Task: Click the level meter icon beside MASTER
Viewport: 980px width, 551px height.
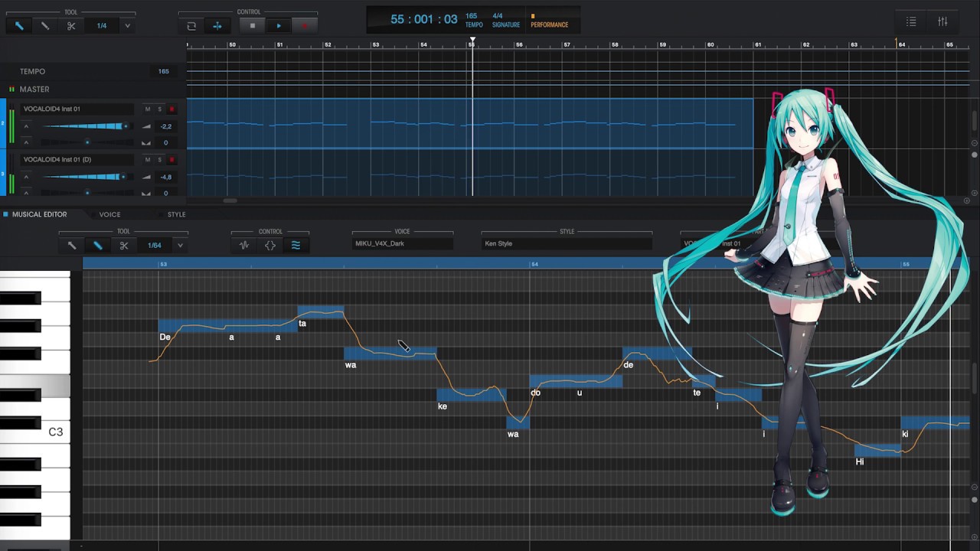Action: 11,90
